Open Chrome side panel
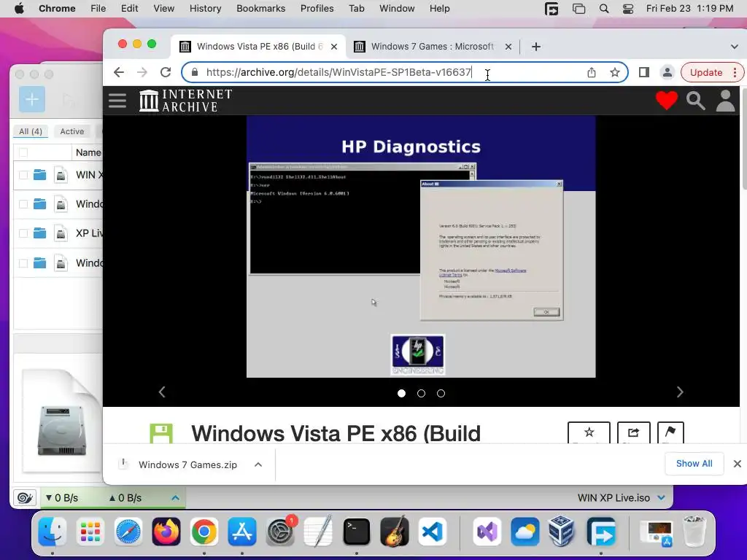 point(644,72)
